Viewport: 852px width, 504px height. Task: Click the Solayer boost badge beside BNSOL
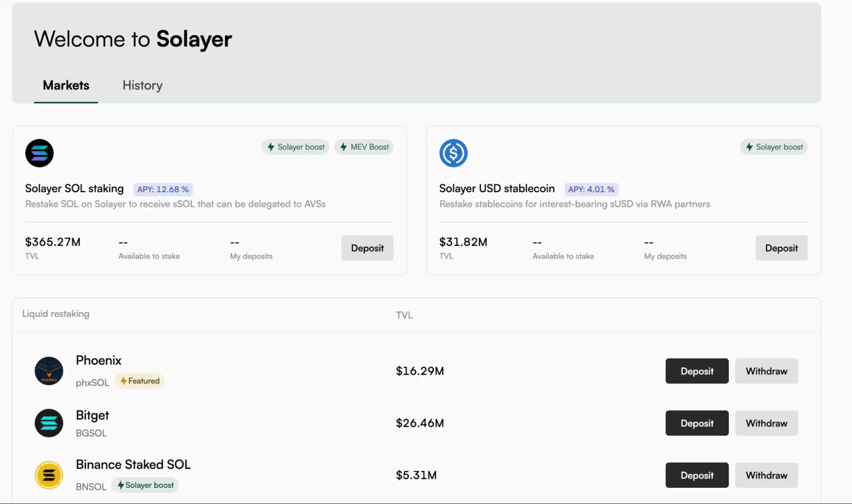click(145, 485)
